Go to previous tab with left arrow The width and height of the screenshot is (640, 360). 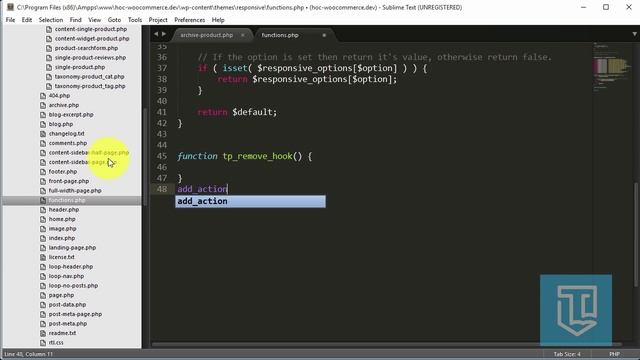[156, 34]
